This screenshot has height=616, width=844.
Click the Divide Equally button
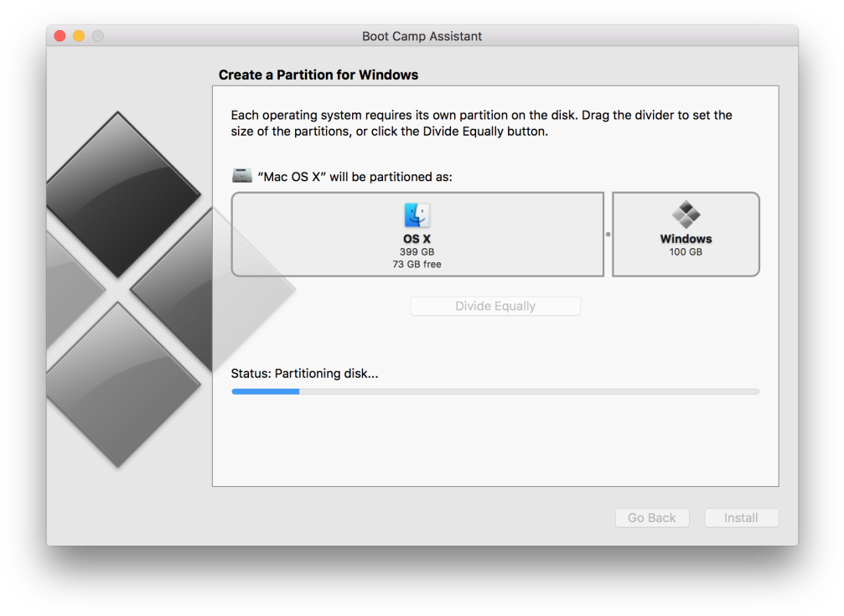point(494,306)
